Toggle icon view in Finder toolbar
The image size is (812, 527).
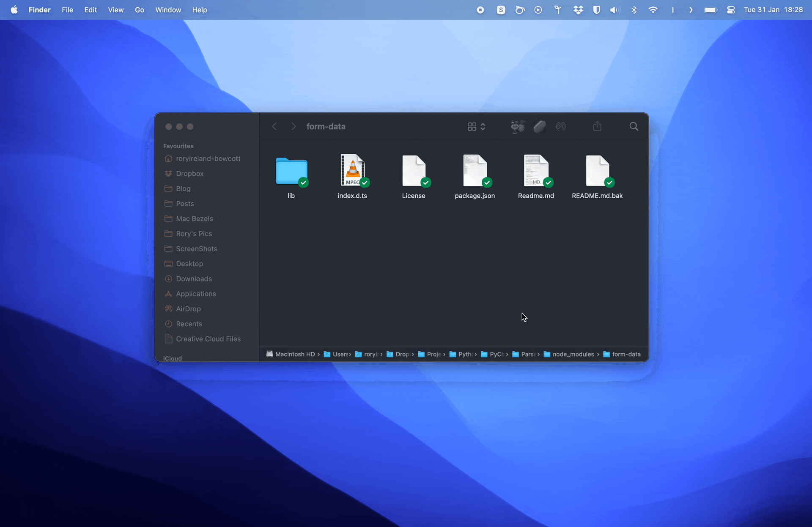coord(472,126)
